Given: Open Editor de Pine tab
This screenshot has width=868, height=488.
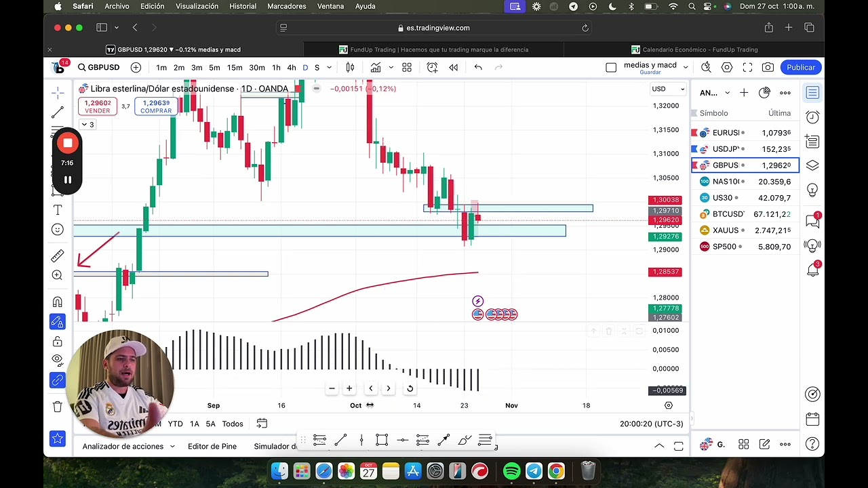Looking at the screenshot, I should point(212,446).
